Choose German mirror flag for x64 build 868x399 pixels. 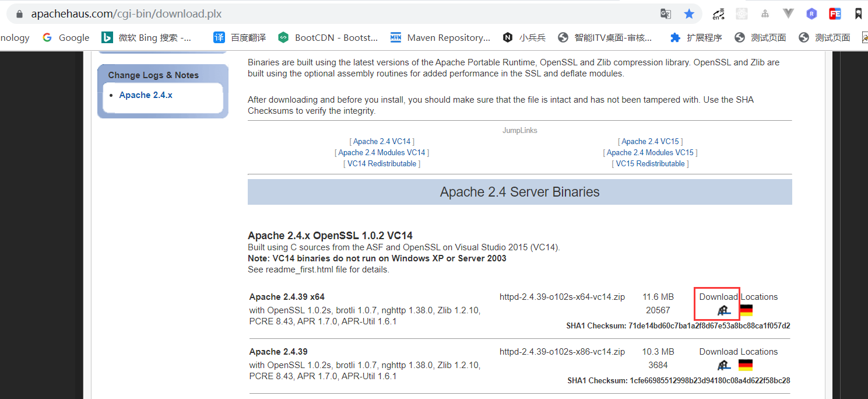(746, 310)
